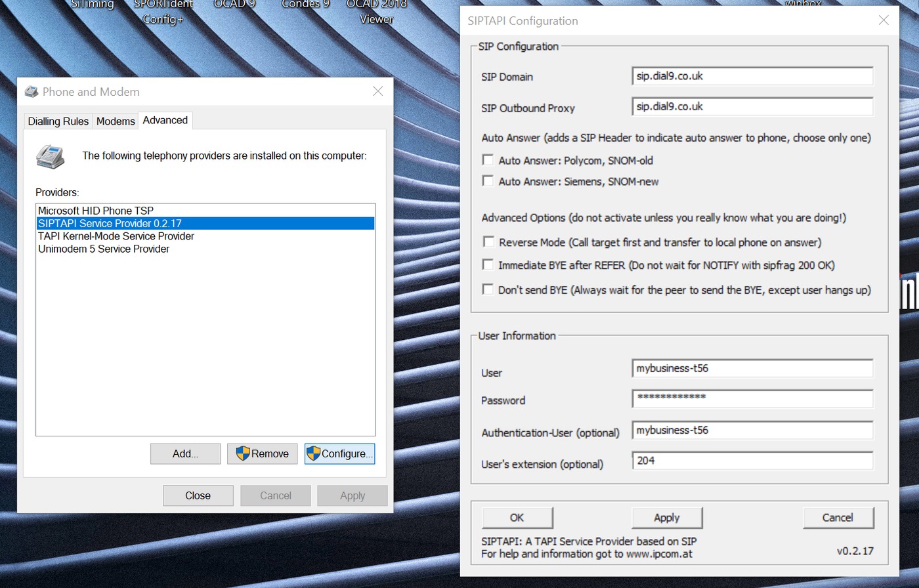Select the Advanced tab
Screen dimensions: 919x588
[165, 120]
